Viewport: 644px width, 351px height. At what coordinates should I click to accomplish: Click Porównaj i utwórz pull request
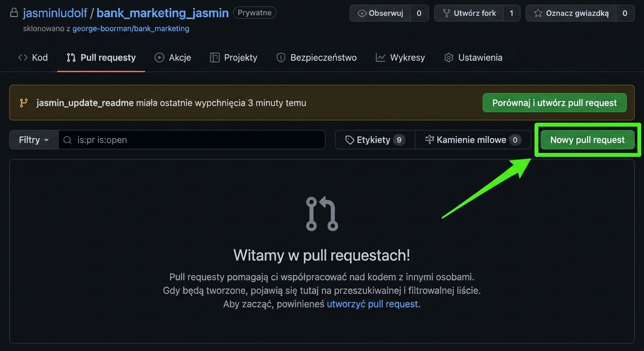554,103
